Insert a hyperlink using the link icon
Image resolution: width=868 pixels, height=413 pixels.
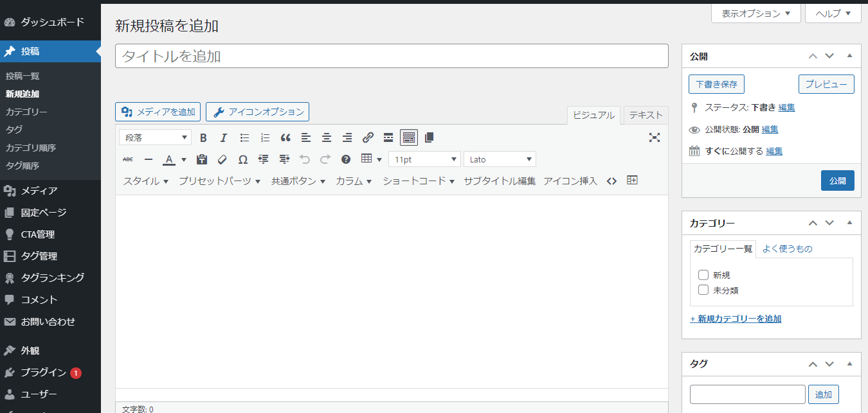[x=368, y=137]
